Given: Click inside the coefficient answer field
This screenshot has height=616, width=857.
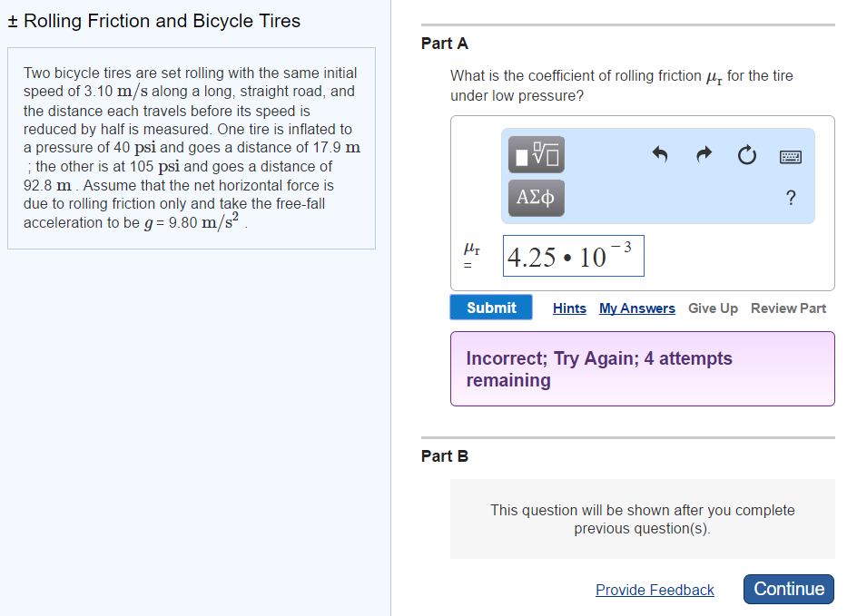Looking at the screenshot, I should [x=573, y=256].
